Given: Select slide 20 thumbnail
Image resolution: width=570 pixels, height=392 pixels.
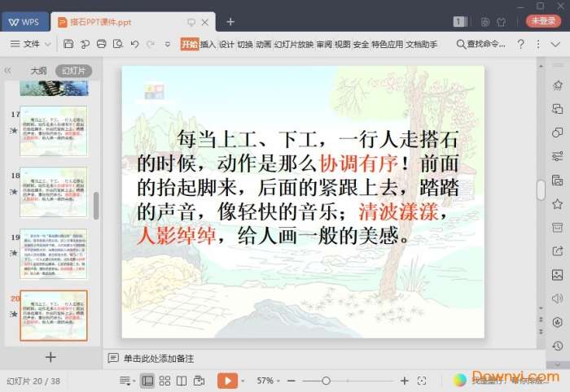Looking at the screenshot, I should point(54,316).
